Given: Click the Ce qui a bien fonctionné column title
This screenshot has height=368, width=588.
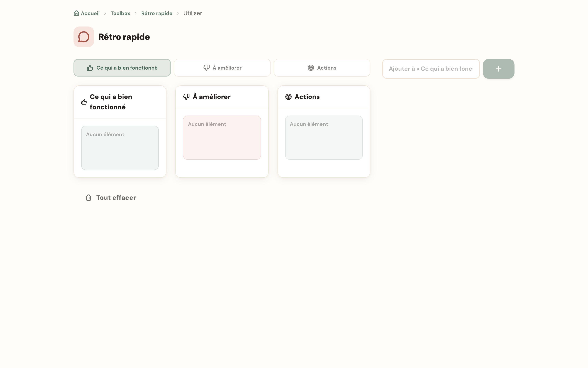Looking at the screenshot, I should tap(111, 102).
